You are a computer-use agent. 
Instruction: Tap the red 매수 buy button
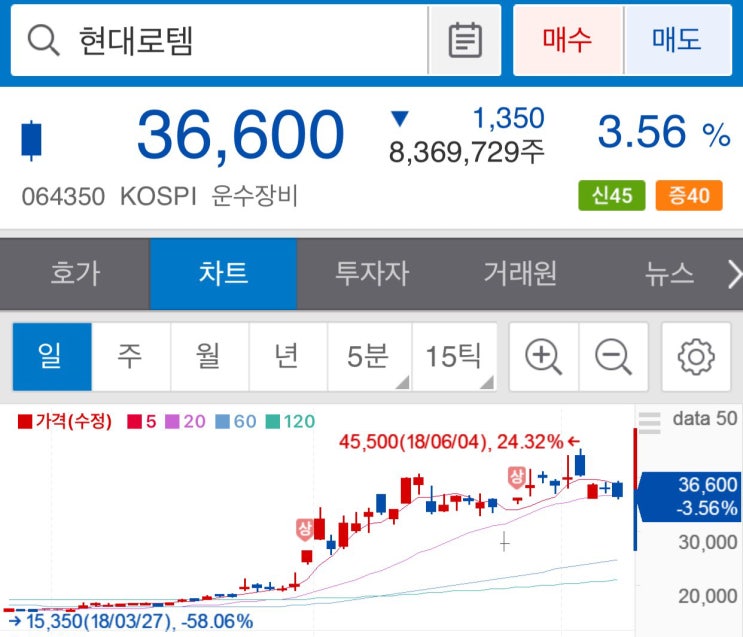pos(568,40)
